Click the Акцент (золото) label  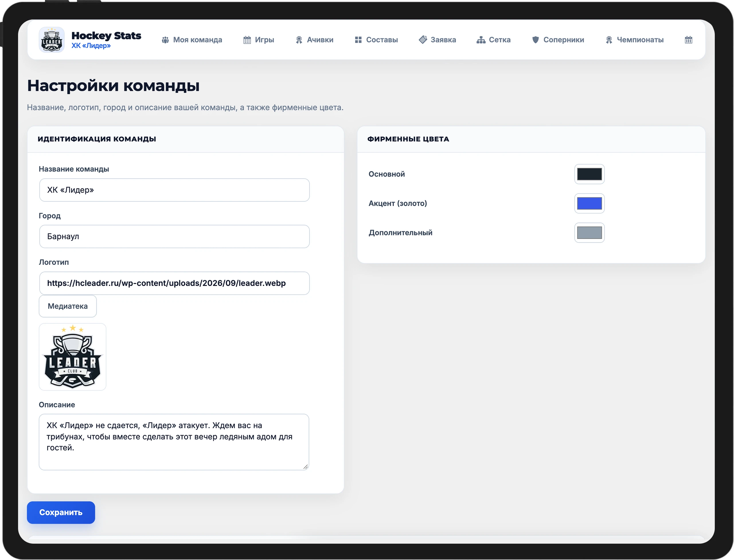(x=397, y=203)
